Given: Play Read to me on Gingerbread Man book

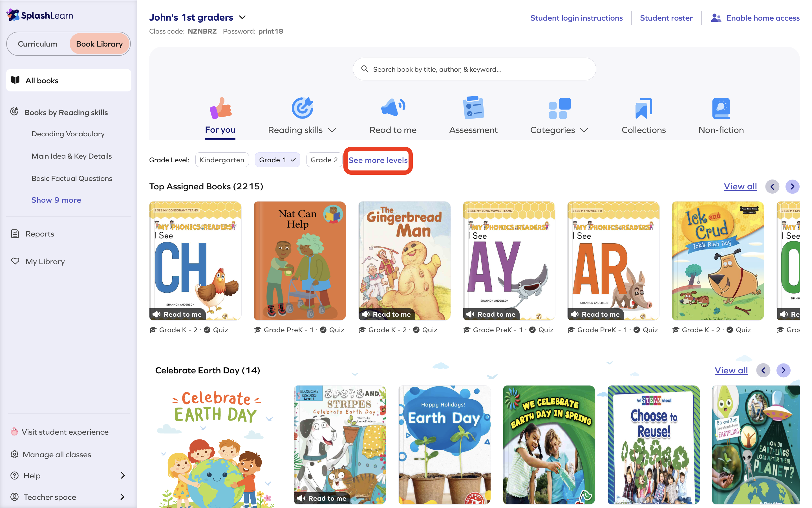Looking at the screenshot, I should [387, 314].
